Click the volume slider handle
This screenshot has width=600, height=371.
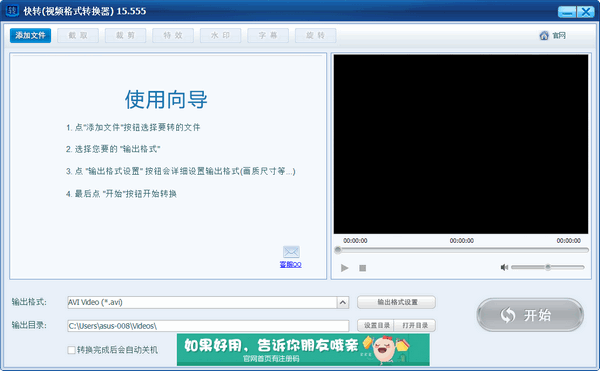548,267
